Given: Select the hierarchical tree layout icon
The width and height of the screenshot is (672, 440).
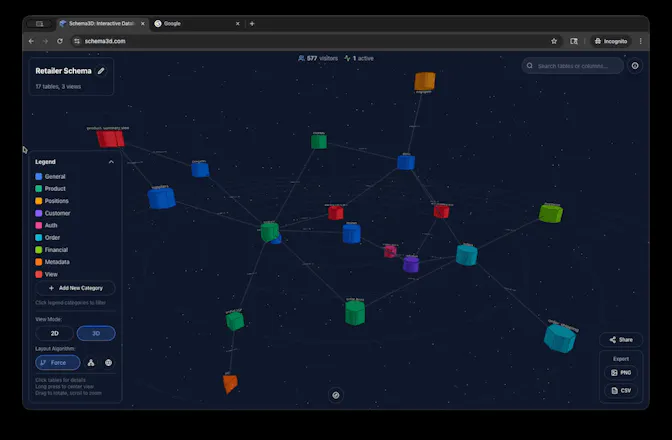Looking at the screenshot, I should pos(91,362).
